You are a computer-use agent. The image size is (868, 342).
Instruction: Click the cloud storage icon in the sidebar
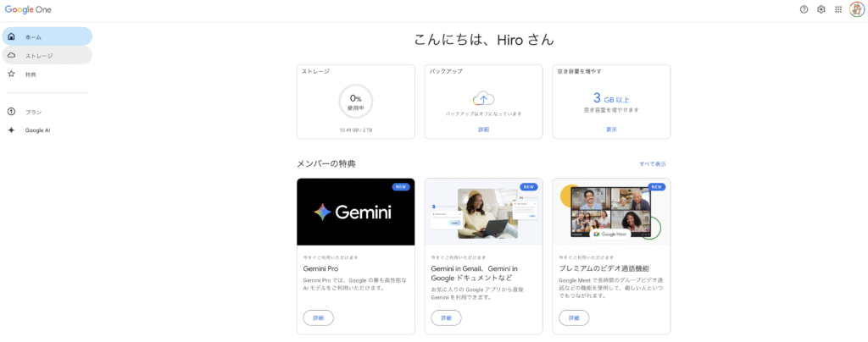(11, 55)
